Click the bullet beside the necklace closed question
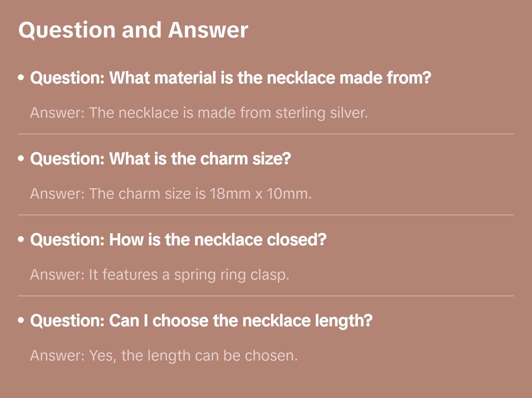532x398 pixels. pos(21,239)
